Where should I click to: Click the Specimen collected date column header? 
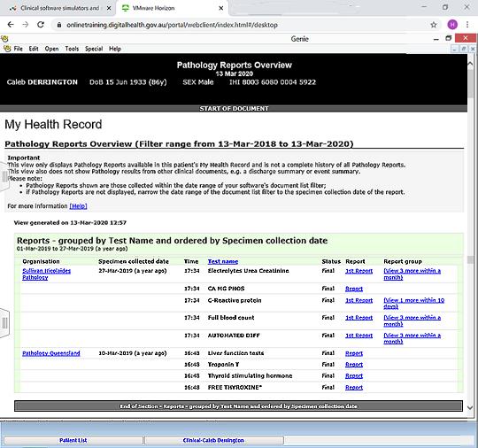tap(134, 261)
